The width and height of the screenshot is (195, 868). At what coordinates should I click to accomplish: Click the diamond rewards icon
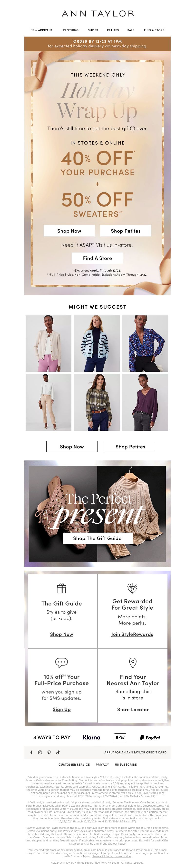[132, 588]
